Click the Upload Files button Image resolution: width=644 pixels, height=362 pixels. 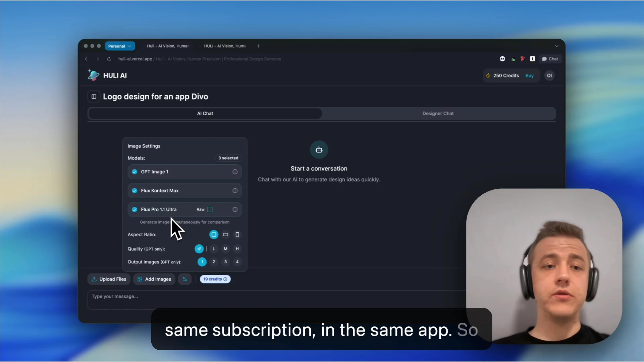click(109, 279)
